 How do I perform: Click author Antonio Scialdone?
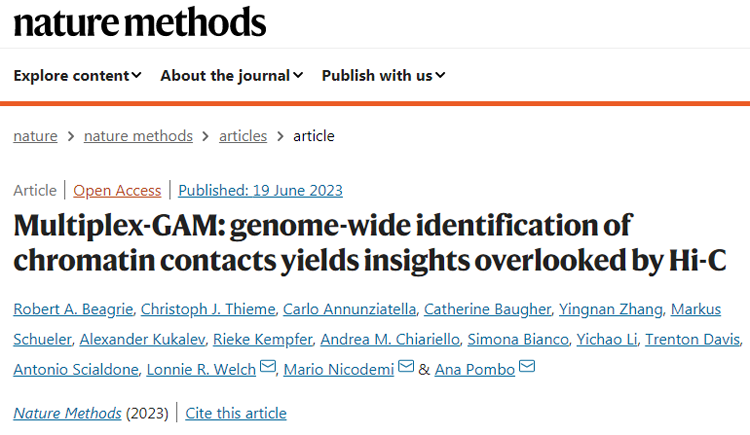[75, 370]
